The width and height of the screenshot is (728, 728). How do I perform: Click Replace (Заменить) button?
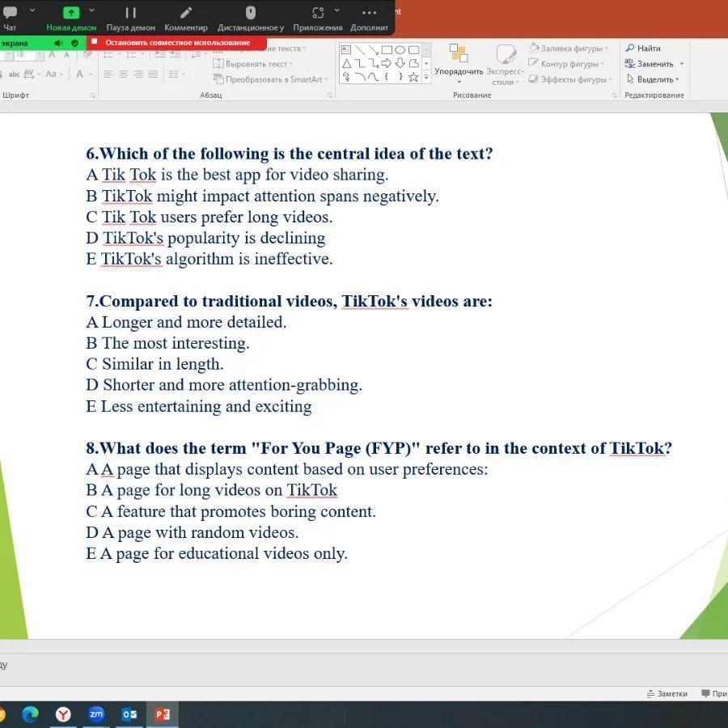coord(649,64)
